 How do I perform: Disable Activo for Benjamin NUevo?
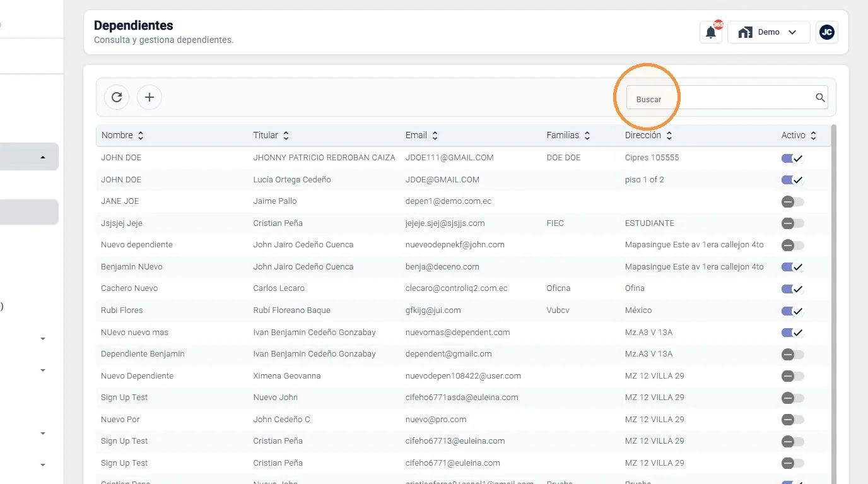click(792, 267)
